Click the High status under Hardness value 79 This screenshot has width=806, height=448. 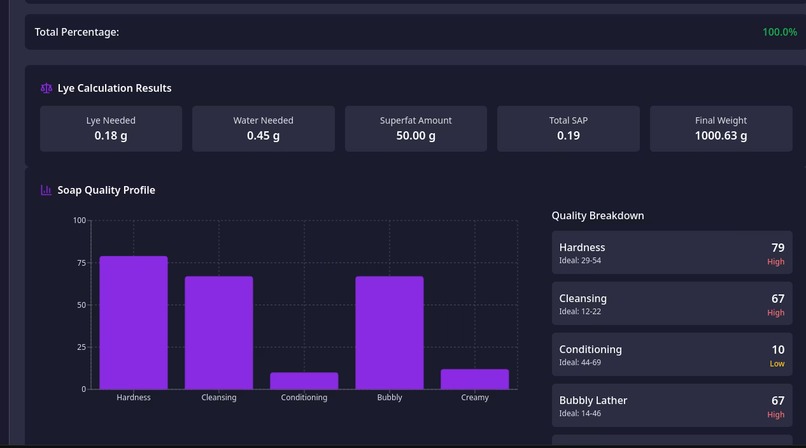tap(776, 262)
